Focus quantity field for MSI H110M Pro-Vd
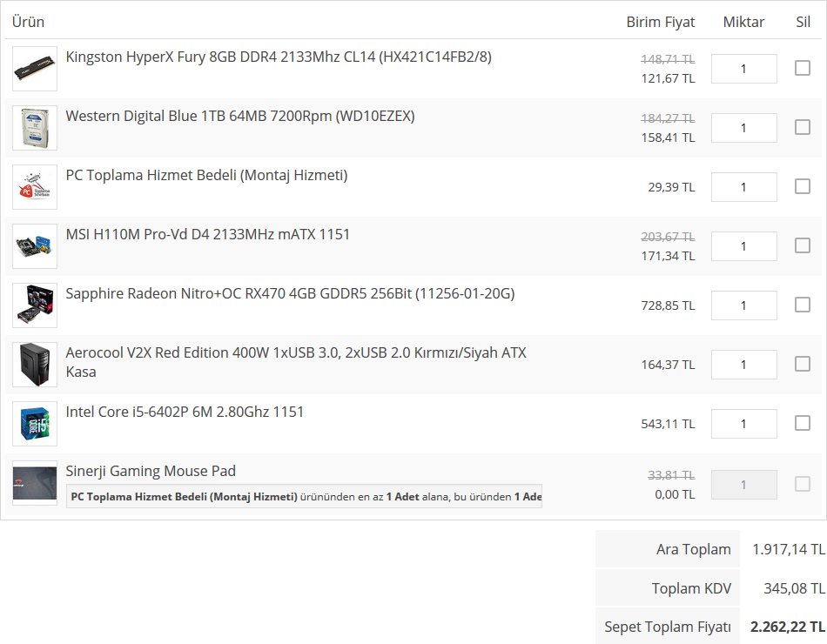The width and height of the screenshot is (827, 644). pos(743,245)
